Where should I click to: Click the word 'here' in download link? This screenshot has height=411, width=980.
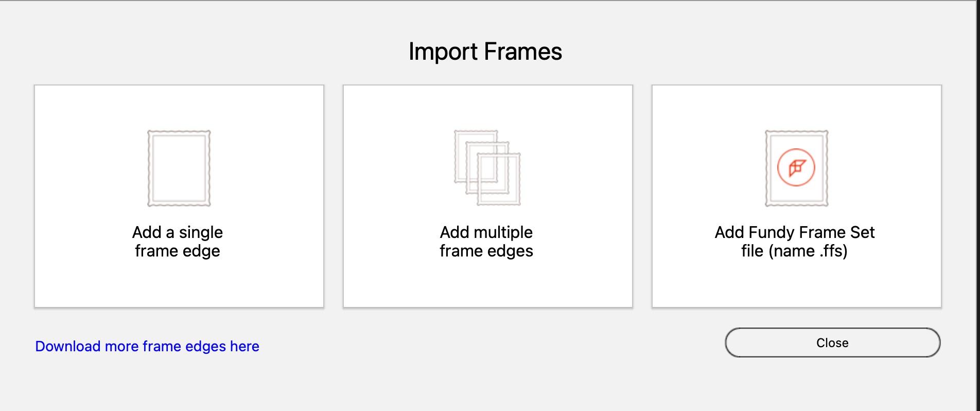(244, 346)
